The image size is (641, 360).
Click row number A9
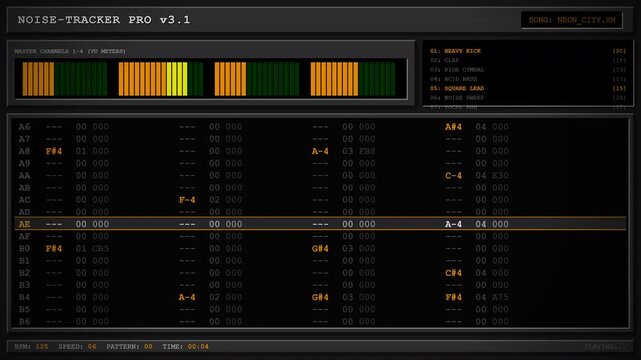coord(25,163)
